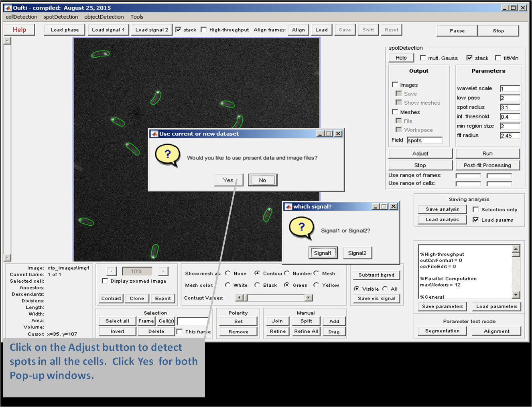
Task: Click the up arrow of image vertical scrollbar
Action: click(x=7, y=41)
